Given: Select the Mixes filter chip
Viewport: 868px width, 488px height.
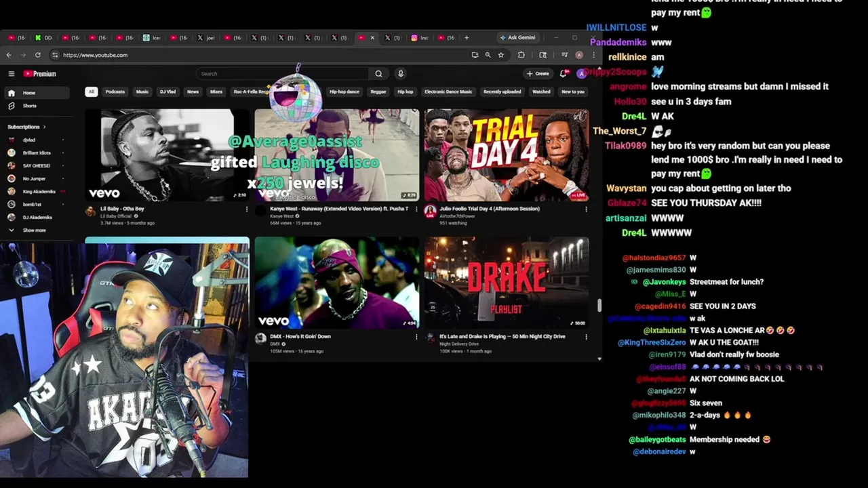Looking at the screenshot, I should tap(216, 91).
